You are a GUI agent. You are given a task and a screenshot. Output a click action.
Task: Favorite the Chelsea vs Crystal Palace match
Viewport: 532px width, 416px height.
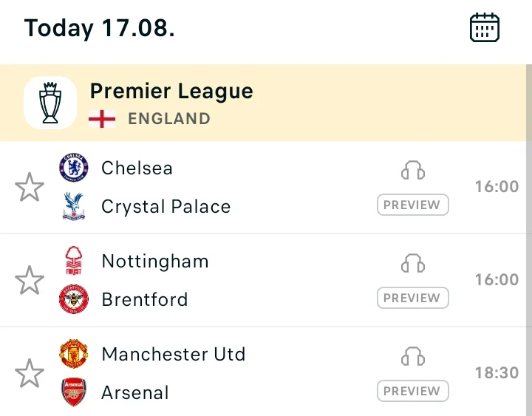30,187
